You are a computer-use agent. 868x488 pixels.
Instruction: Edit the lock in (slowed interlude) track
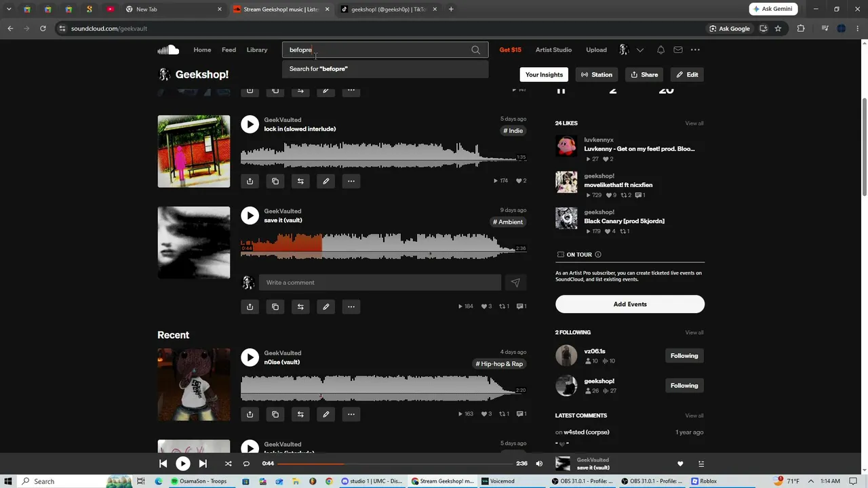[x=325, y=181]
